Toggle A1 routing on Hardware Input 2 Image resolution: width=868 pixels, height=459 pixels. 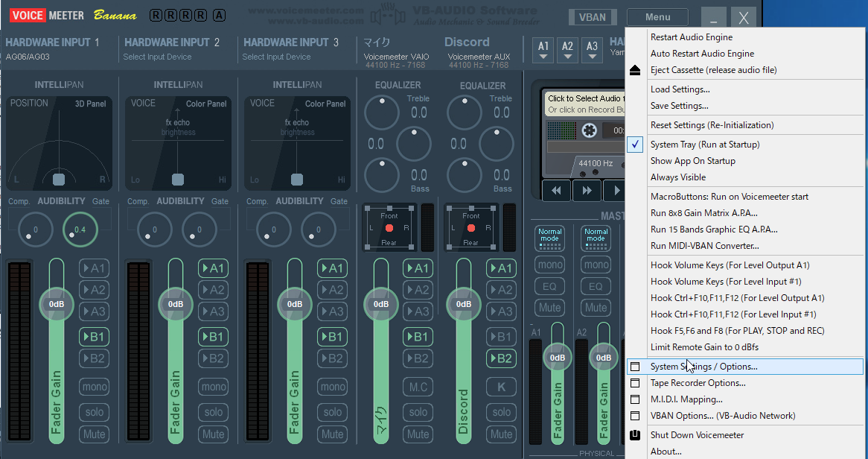(x=213, y=268)
